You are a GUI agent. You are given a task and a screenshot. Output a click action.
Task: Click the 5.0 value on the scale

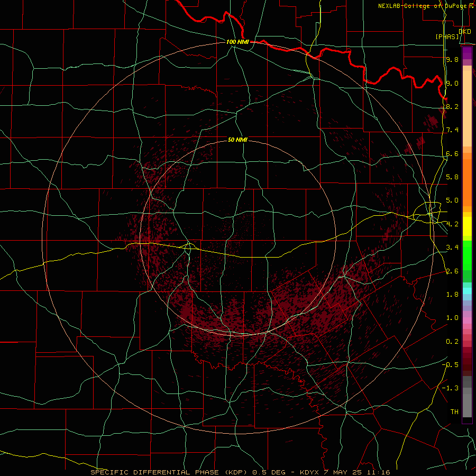coord(452,200)
